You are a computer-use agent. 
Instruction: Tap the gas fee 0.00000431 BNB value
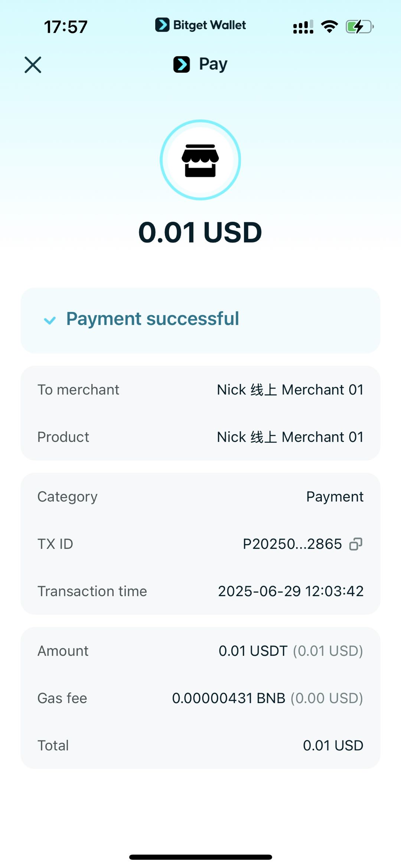[x=228, y=698]
